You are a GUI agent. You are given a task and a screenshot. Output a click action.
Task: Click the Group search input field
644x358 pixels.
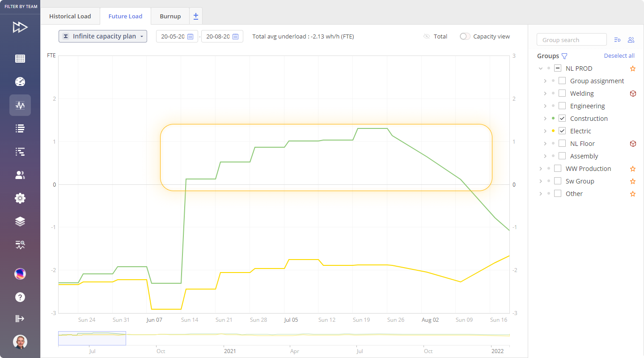572,40
